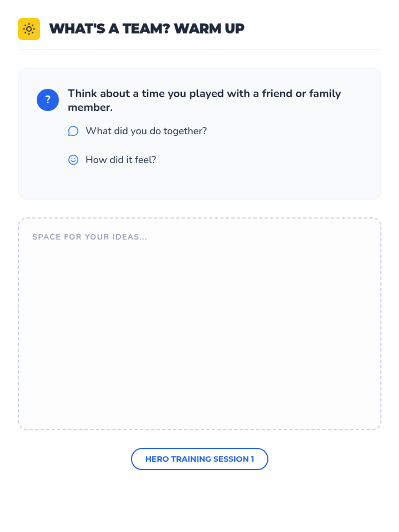Click the word 'TEAM?' in the title
399x532 pixels.
tap(146, 29)
